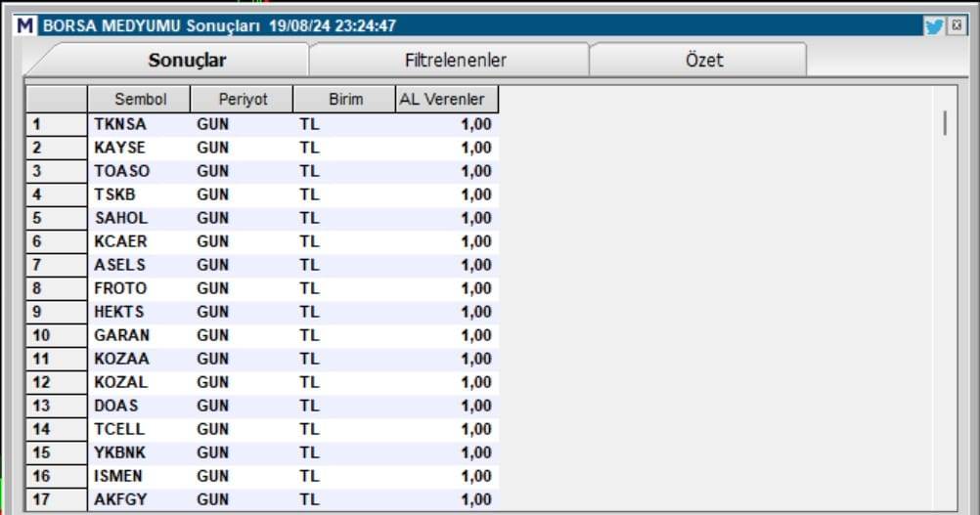This screenshot has height=515, width=980.
Task: Select the ASELS symbol cell
Action: tap(140, 265)
